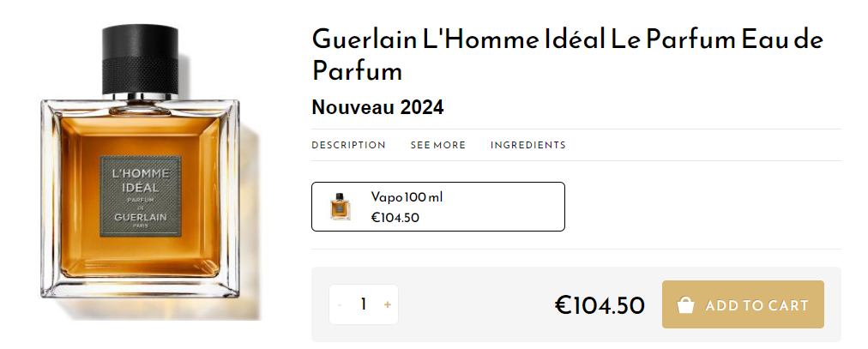Open the Description tab

348,145
